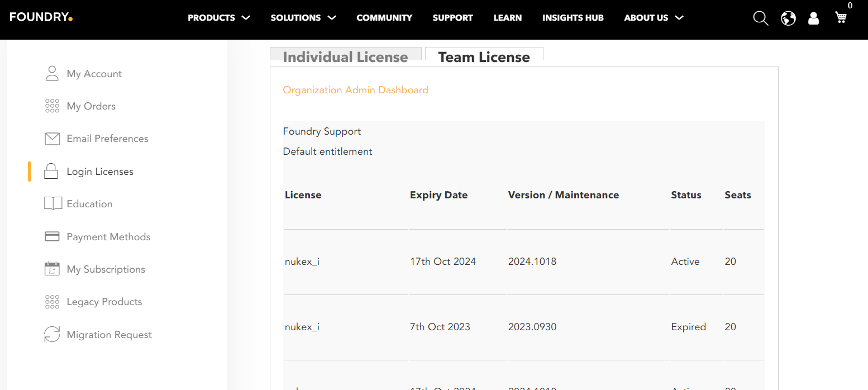The height and width of the screenshot is (390, 868).
Task: Open the user profile icon
Action: point(814,18)
